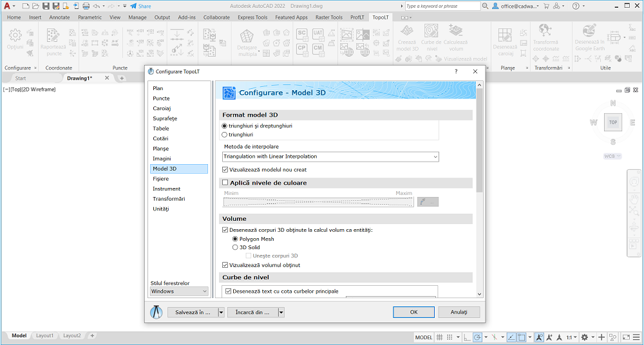This screenshot has height=345, width=644.
Task: Click the TOP face of the ViewCube
Action: pyautogui.click(x=613, y=122)
